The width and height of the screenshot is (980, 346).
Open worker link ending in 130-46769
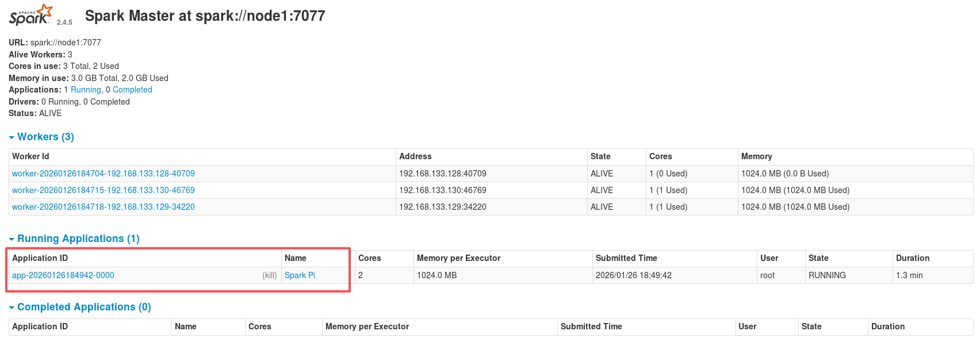click(x=104, y=190)
